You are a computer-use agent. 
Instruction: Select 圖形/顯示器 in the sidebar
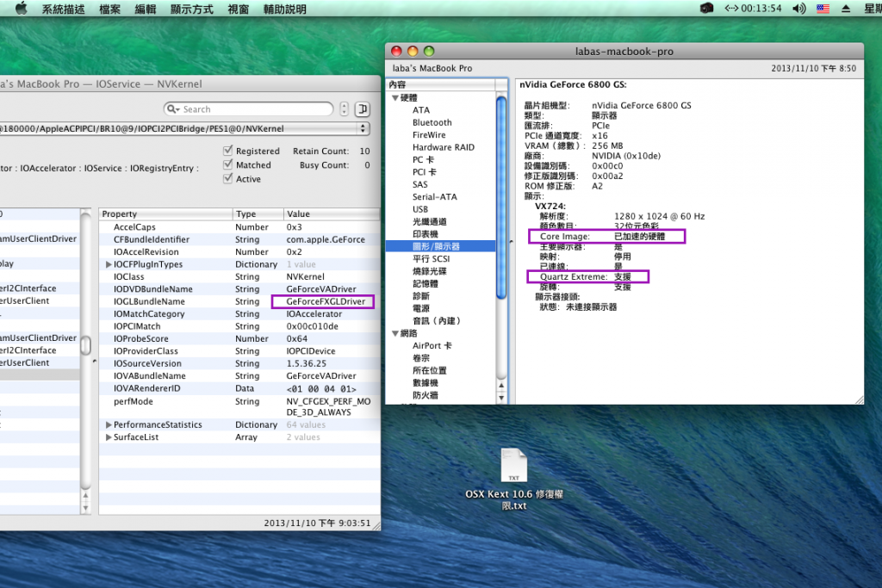coord(440,246)
